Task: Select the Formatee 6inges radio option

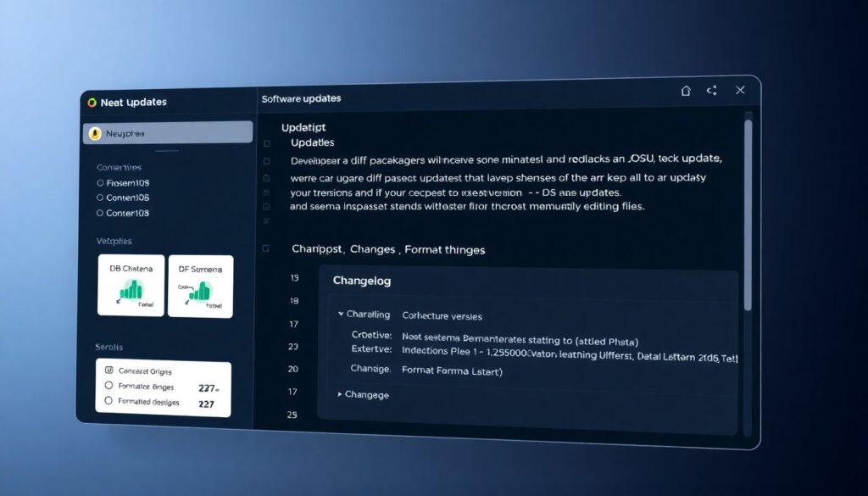Action: [x=108, y=386]
